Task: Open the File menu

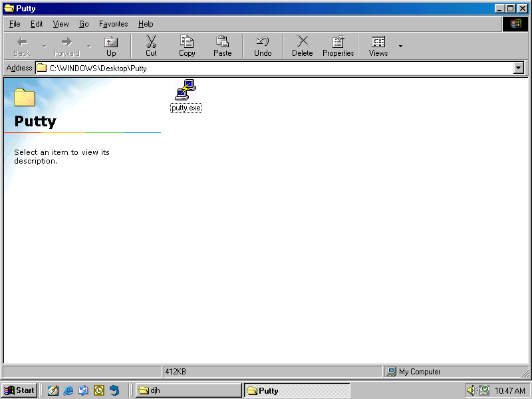Action: 15,24
